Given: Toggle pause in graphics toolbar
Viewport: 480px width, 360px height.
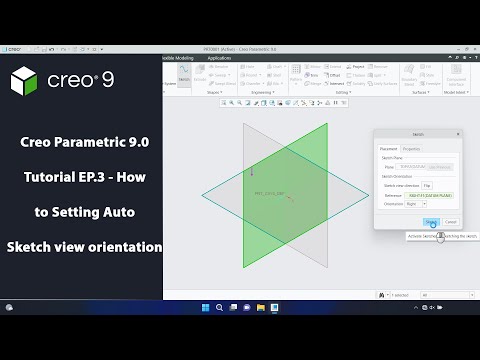Looking at the screenshot, I should click(x=336, y=103).
